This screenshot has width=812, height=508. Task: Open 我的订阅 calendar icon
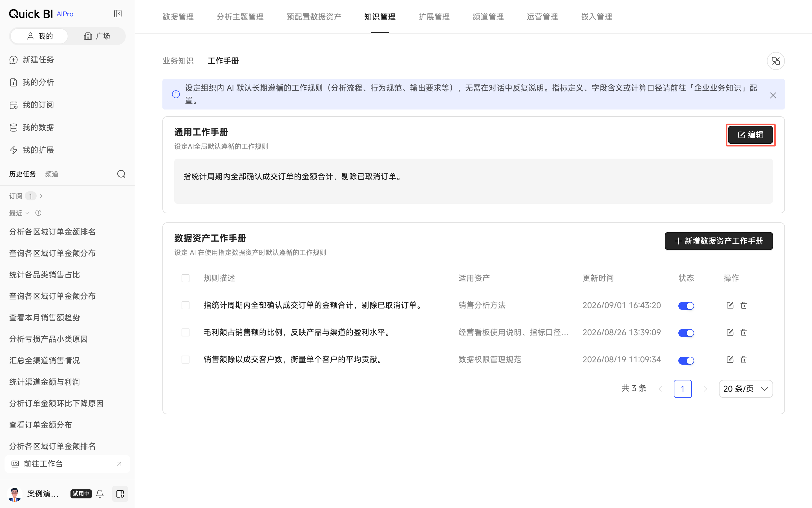[14, 105]
